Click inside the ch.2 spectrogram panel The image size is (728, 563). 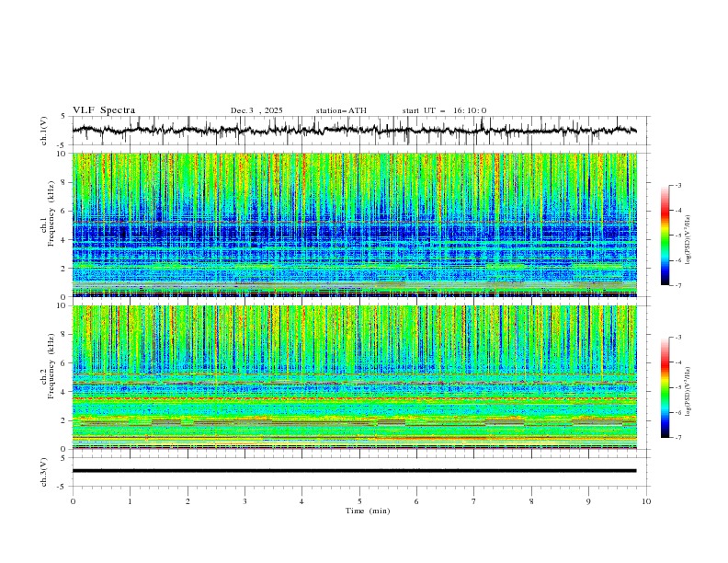[x=354, y=377]
